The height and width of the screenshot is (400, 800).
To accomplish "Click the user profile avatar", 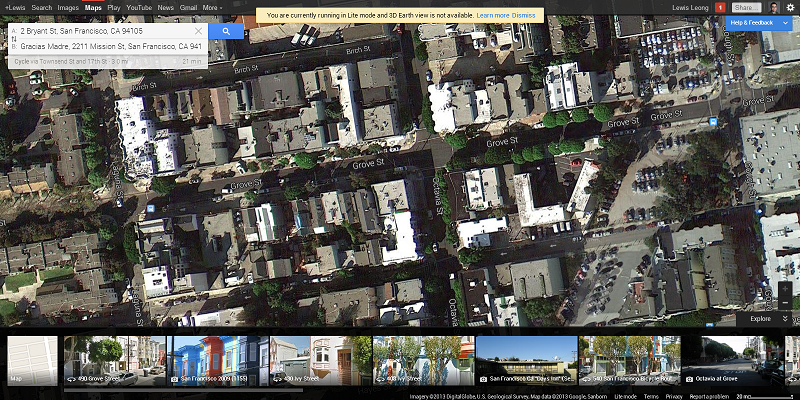I will pyautogui.click(x=774, y=7).
